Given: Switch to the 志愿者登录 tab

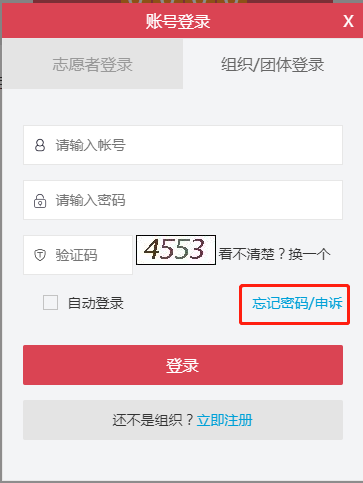Looking at the screenshot, I should click(93, 64).
